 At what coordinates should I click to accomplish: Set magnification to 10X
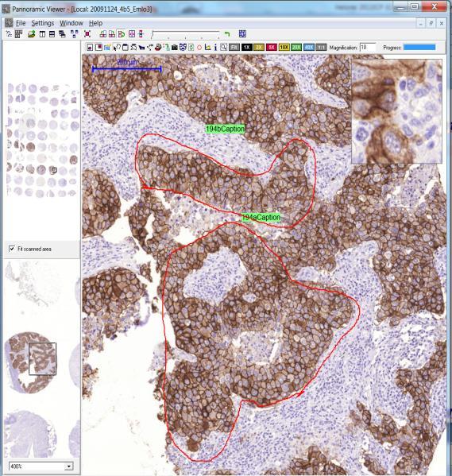284,48
